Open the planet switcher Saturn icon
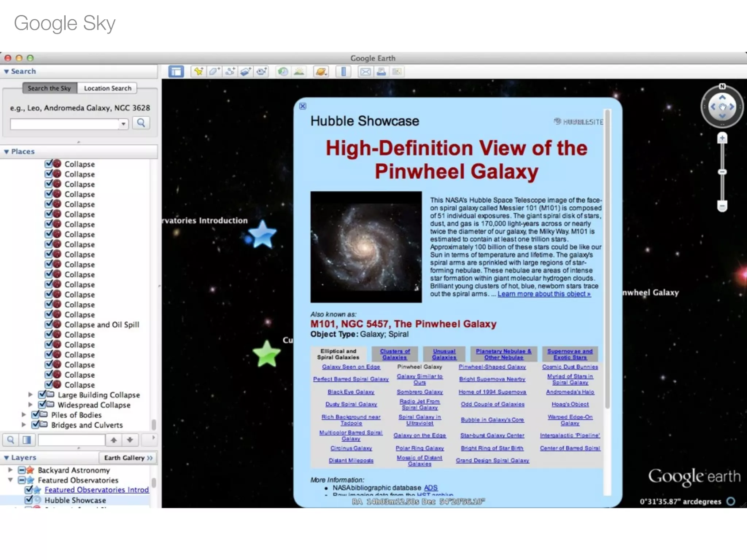The image size is (747, 560). point(321,72)
